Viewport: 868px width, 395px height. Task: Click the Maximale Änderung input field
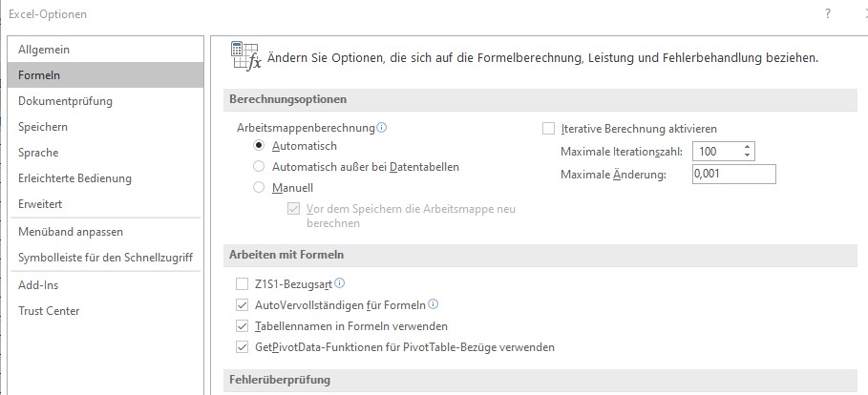point(734,175)
